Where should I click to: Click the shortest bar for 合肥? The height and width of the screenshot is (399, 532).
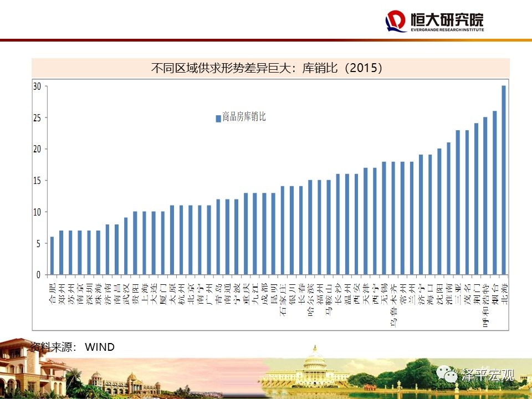pyautogui.click(x=52, y=255)
